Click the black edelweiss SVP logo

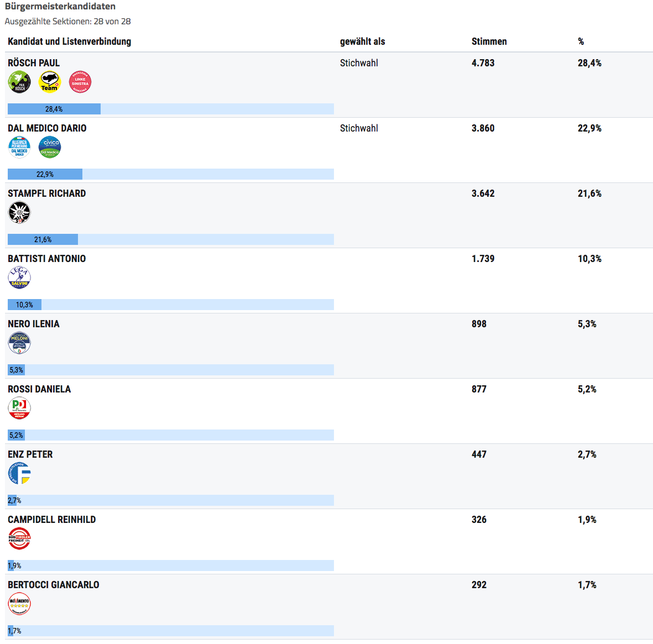[19, 212]
